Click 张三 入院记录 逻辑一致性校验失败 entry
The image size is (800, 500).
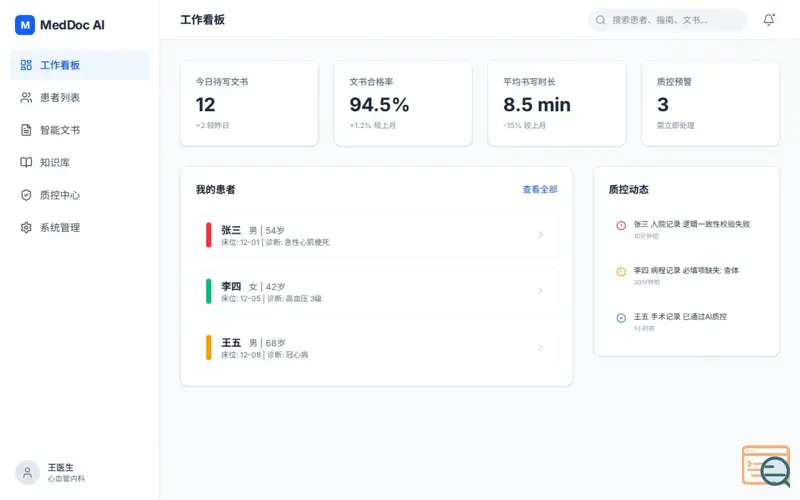point(692,224)
